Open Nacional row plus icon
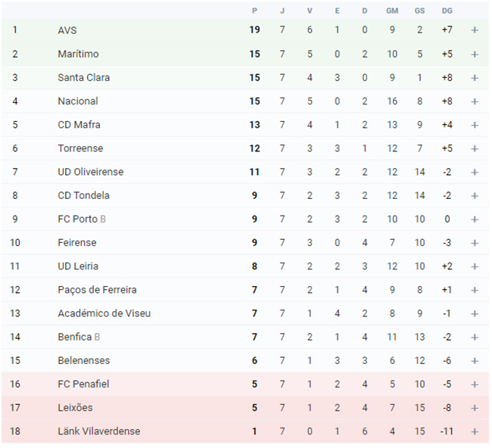492x448 pixels. (x=475, y=101)
